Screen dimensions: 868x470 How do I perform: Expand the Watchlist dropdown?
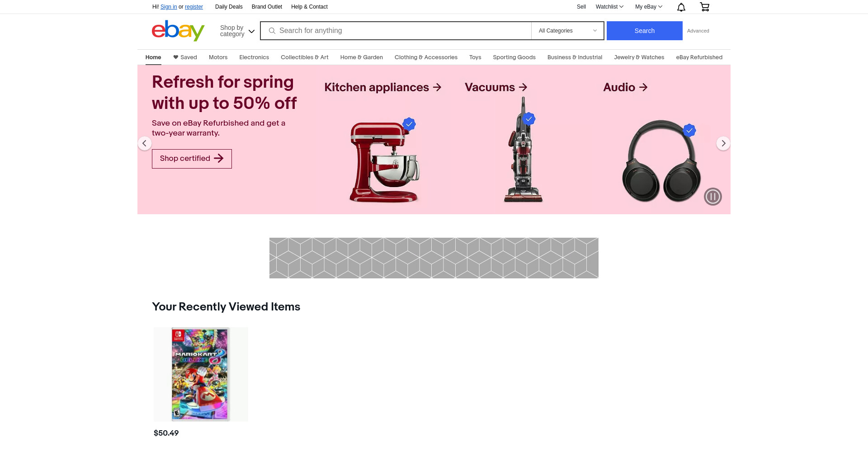pyautogui.click(x=609, y=7)
